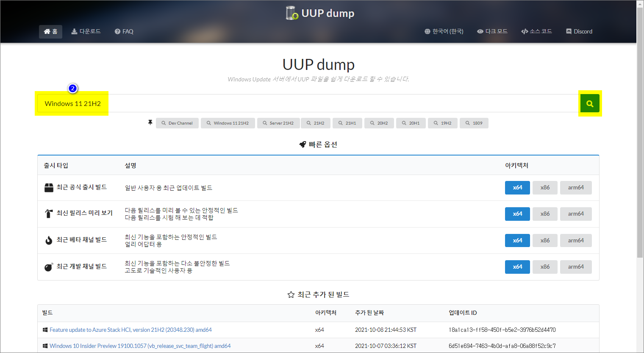Click the bomb icon for dev channel build
Image resolution: width=644 pixels, height=353 pixels.
click(x=49, y=267)
